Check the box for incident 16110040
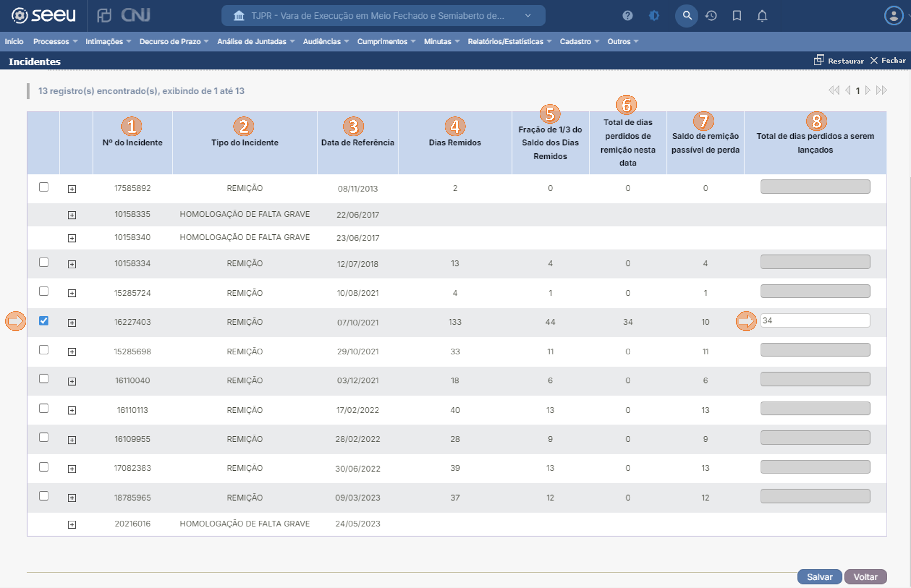The height and width of the screenshot is (588, 911). tap(44, 379)
